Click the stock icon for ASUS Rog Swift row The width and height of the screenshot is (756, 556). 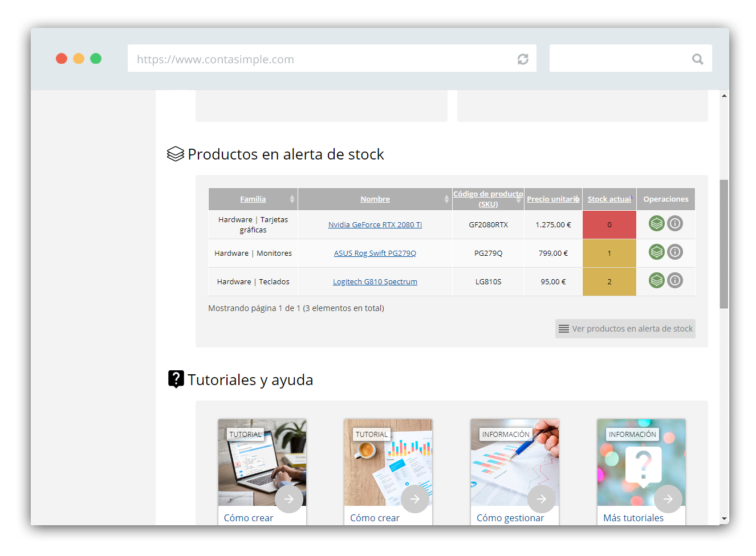[657, 252]
